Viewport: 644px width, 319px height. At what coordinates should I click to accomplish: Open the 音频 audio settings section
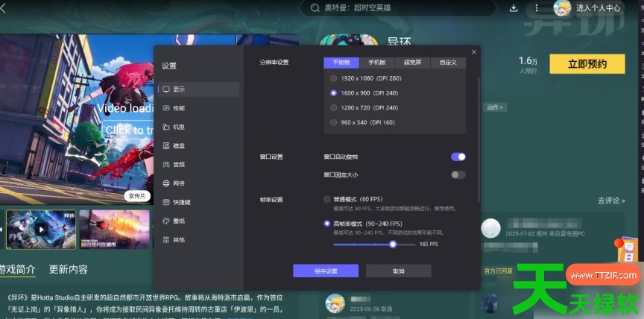click(198, 165)
